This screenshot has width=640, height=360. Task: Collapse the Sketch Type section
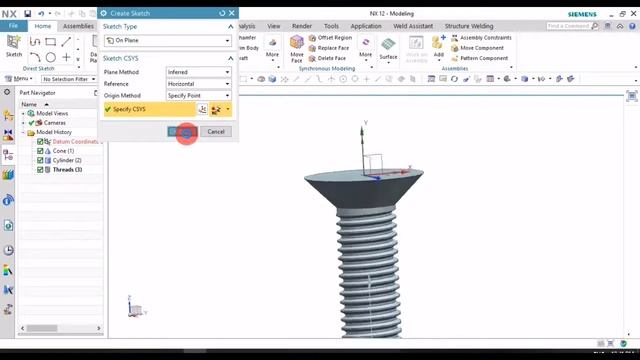pyautogui.click(x=230, y=27)
